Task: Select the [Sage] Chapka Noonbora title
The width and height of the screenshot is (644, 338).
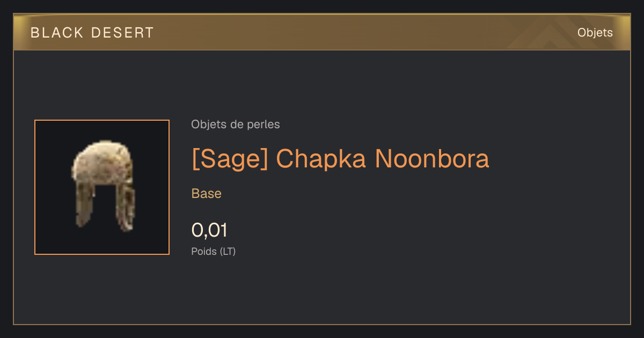Action: click(x=340, y=159)
